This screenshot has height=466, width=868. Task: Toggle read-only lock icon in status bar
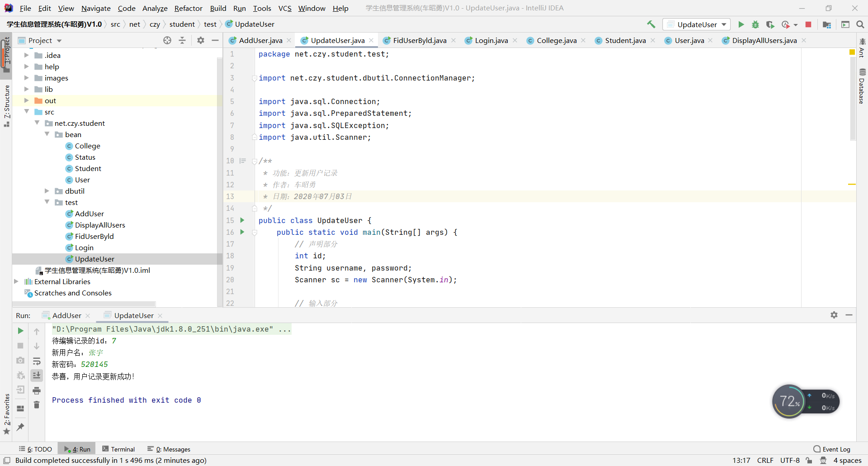[809, 460]
